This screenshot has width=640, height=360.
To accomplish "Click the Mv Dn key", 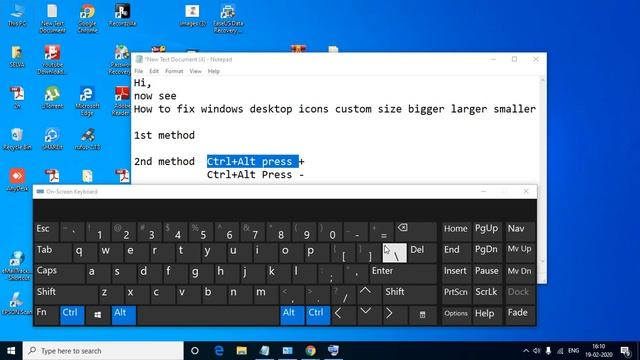I will [520, 273].
